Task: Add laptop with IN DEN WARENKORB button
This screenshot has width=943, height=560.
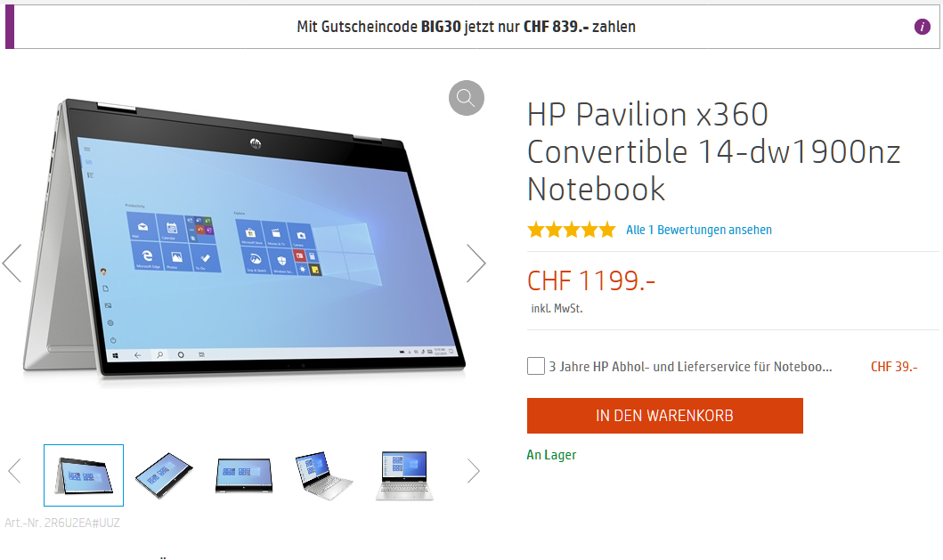Action: (x=664, y=416)
